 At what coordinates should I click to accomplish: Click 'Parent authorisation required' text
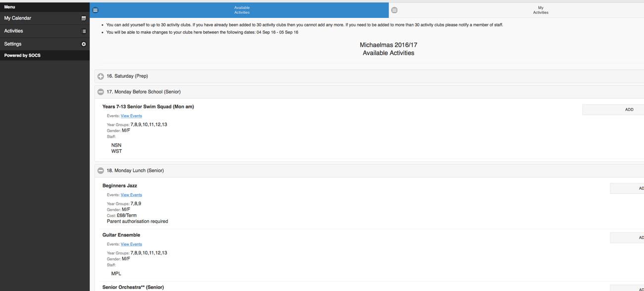point(137,222)
